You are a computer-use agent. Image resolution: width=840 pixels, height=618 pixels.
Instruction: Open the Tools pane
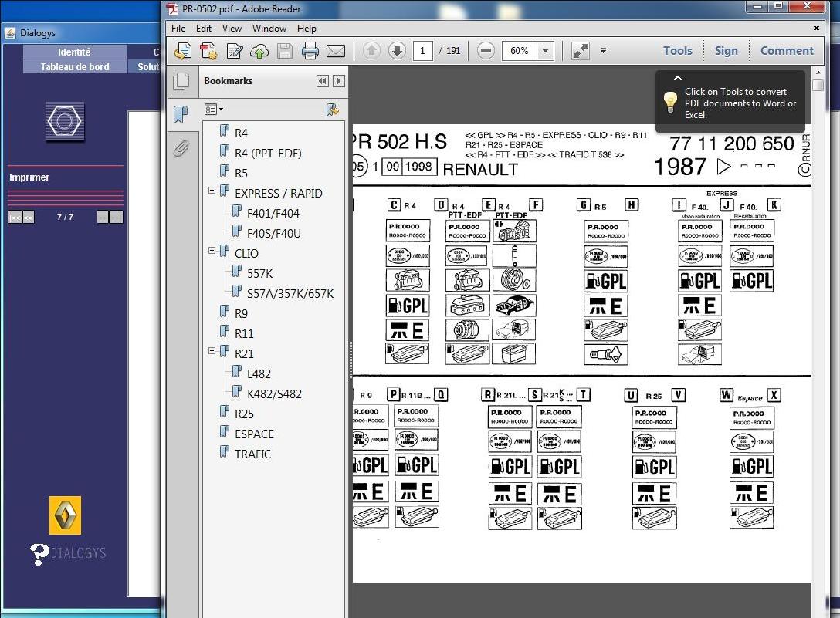(678, 50)
